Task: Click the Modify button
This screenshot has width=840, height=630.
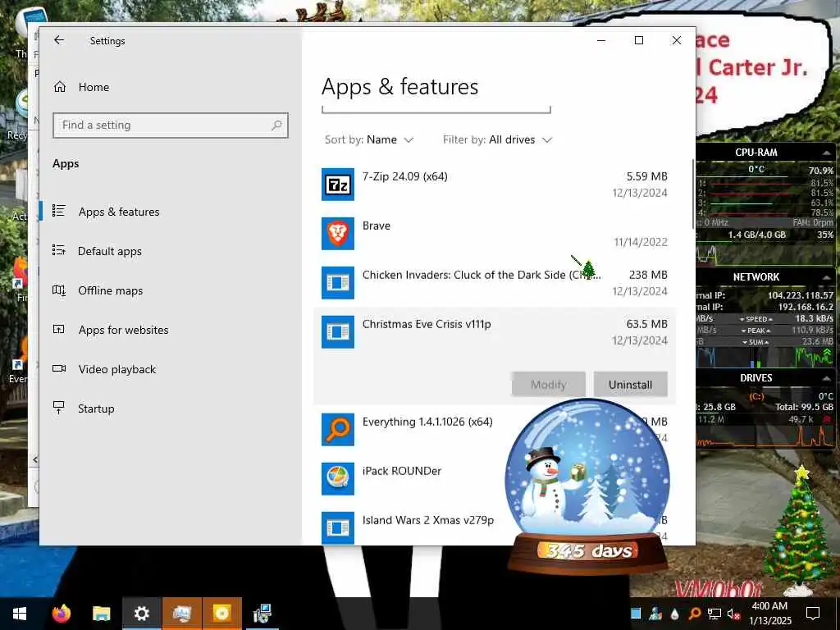Action: 548,385
